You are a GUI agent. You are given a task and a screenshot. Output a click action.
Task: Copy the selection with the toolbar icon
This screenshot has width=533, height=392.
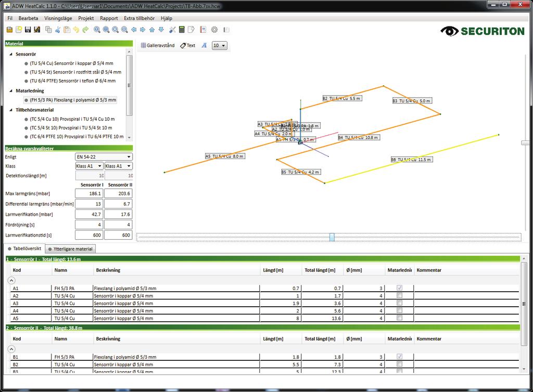click(x=48, y=30)
